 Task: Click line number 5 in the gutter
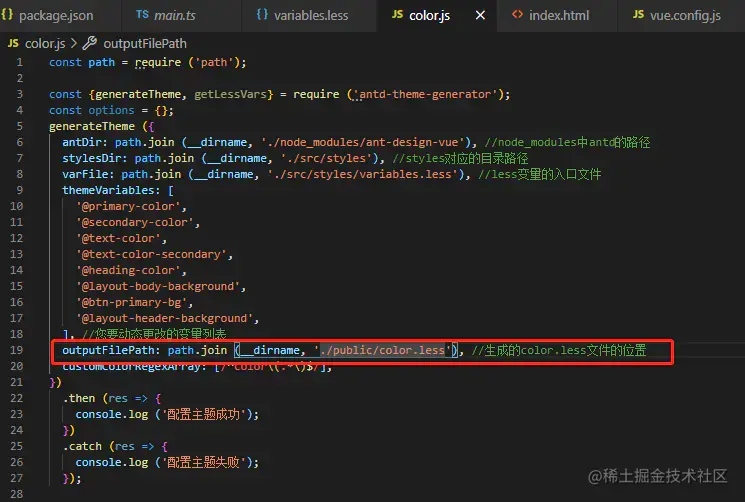[19, 126]
